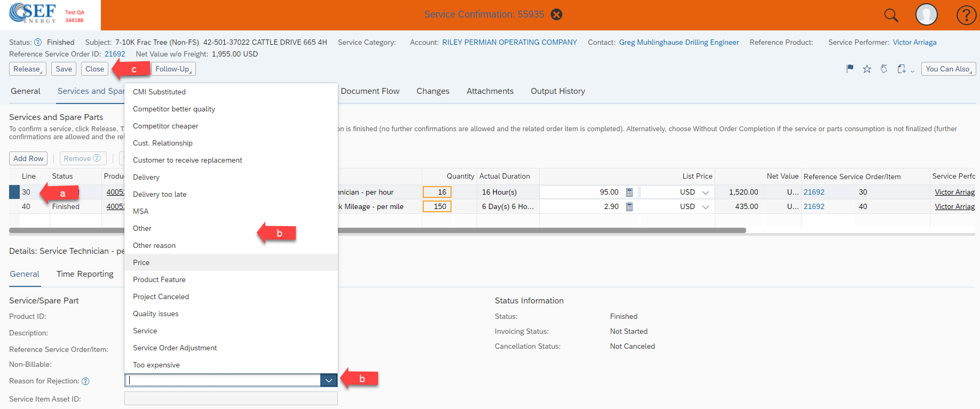Click the Close button

tap(94, 69)
